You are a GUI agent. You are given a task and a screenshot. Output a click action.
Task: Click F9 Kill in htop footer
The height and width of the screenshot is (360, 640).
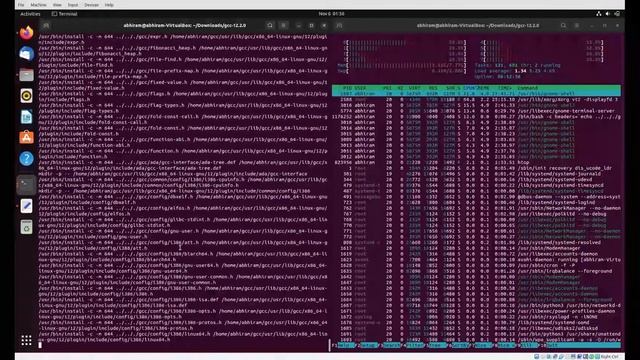[x=529, y=345]
